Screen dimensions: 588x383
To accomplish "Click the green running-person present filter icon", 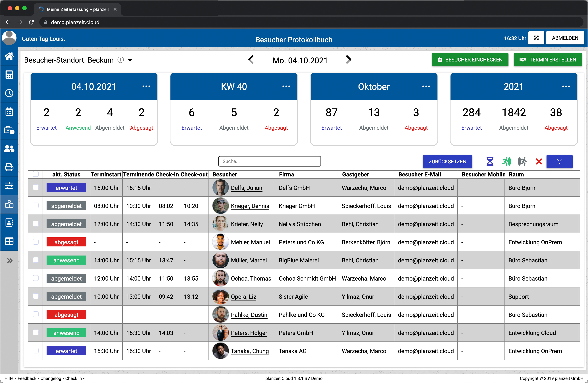I will (506, 161).
